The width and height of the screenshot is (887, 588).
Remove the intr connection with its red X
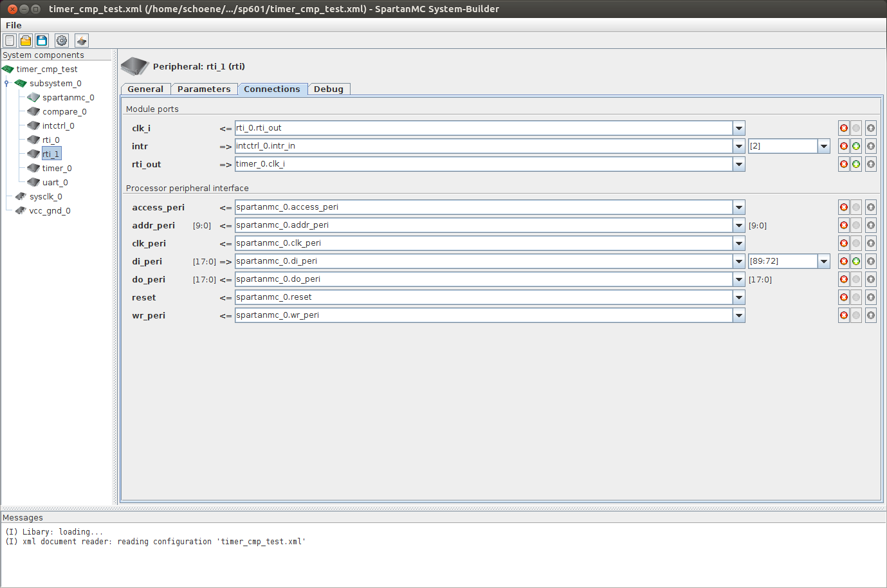(844, 146)
